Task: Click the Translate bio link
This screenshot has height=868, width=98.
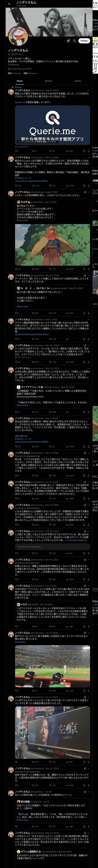Action: [14, 65]
